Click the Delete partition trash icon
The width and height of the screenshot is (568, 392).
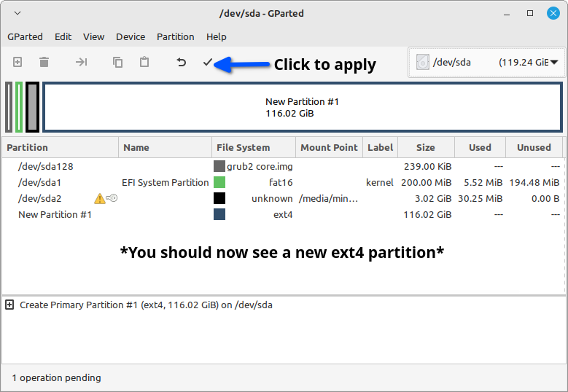pyautogui.click(x=44, y=62)
